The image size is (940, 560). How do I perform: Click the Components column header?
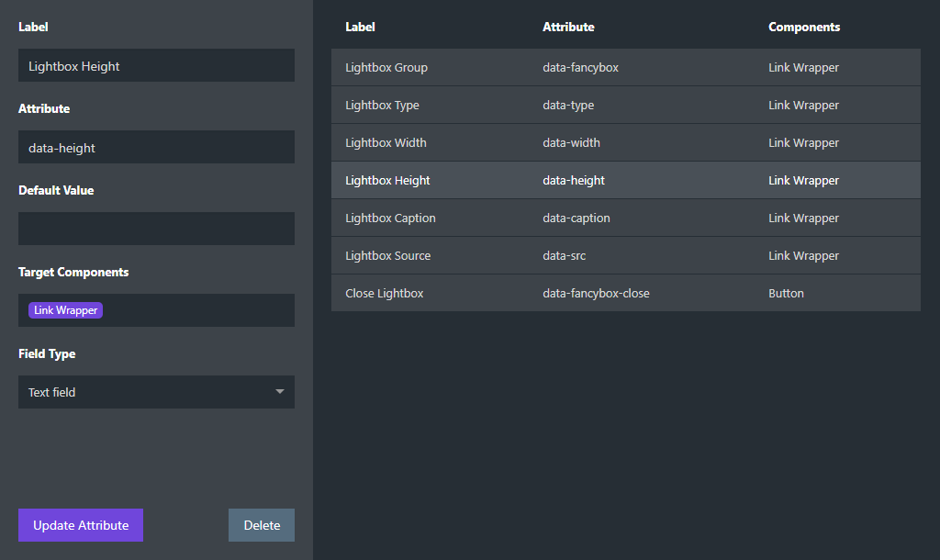tap(804, 28)
